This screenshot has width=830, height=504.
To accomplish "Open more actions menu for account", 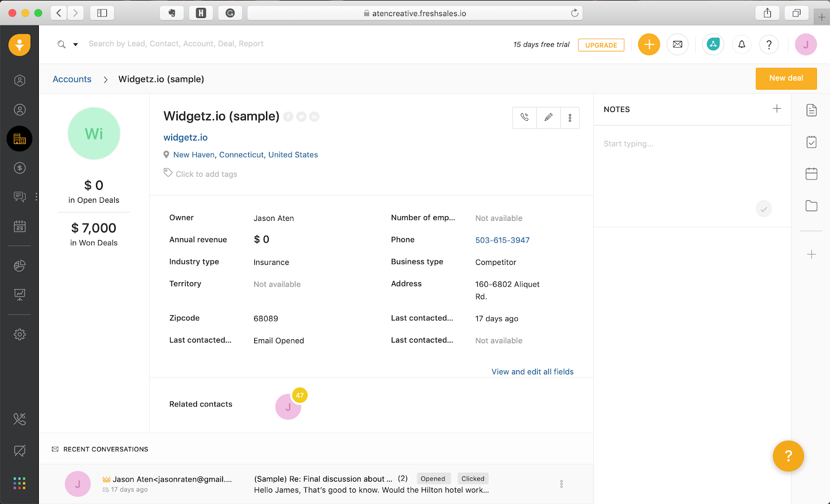I will coord(570,118).
